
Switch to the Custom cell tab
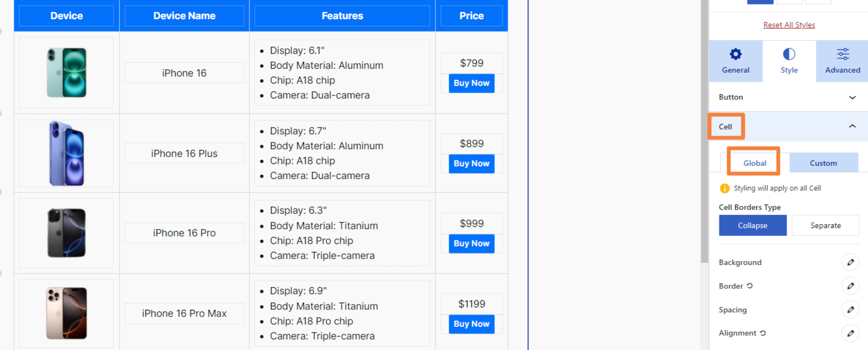(x=823, y=163)
